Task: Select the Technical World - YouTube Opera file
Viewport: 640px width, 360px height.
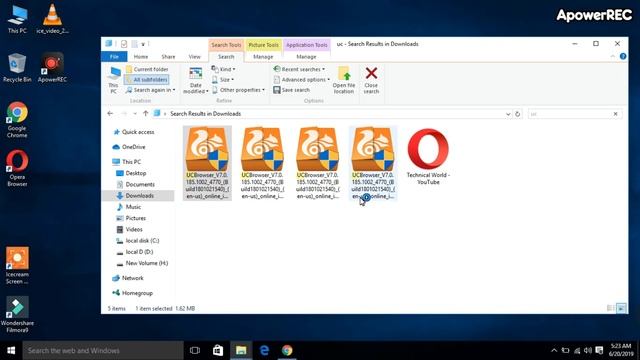Action: (x=428, y=157)
